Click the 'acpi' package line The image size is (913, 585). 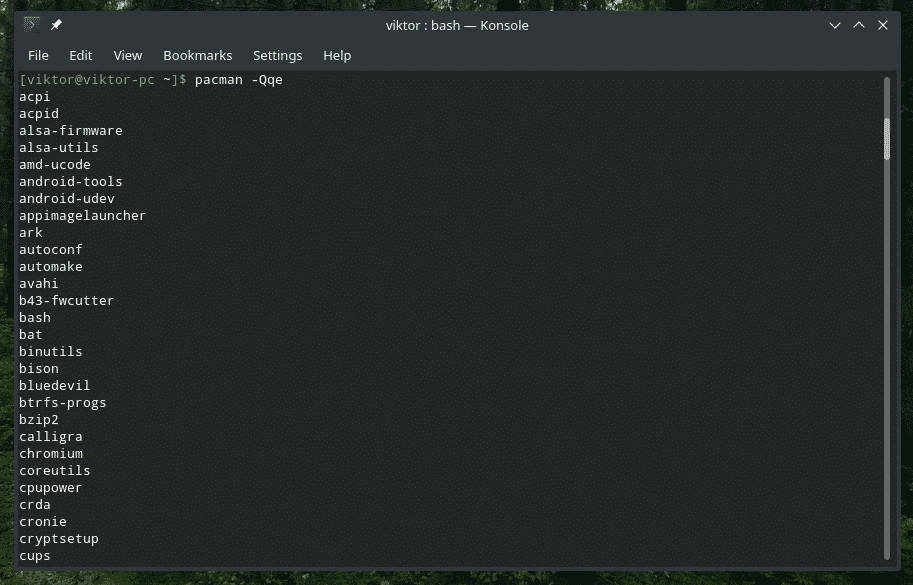34,97
